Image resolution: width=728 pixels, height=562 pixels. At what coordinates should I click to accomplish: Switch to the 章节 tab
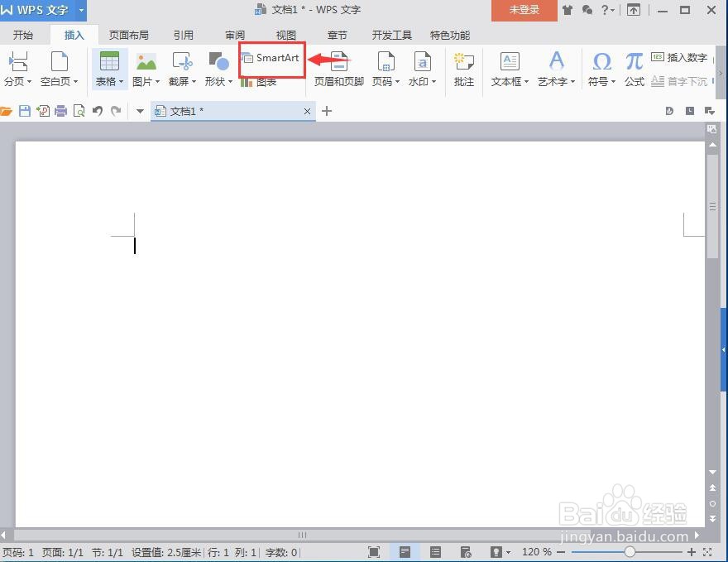pyautogui.click(x=337, y=36)
